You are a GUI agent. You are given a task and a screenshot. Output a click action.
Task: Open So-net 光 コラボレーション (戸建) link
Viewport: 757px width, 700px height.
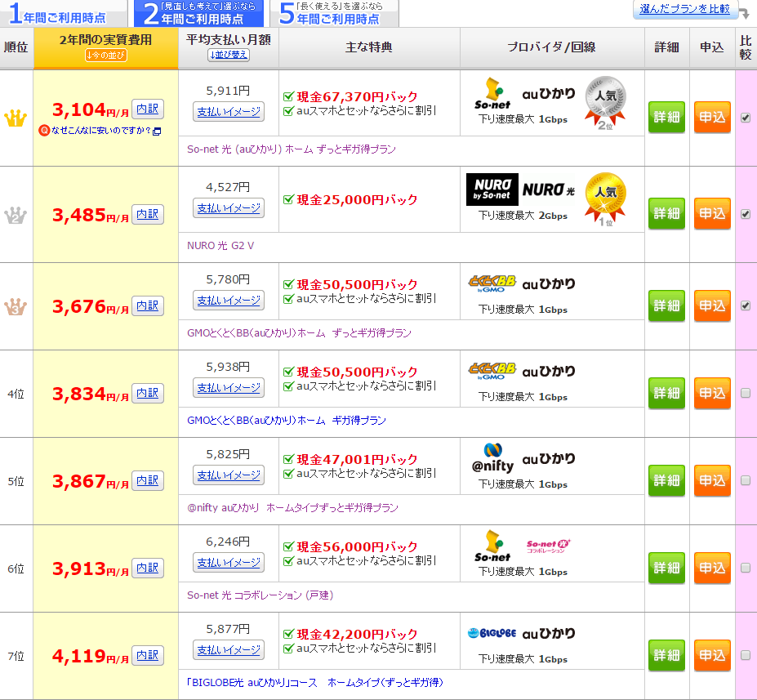pos(260,595)
